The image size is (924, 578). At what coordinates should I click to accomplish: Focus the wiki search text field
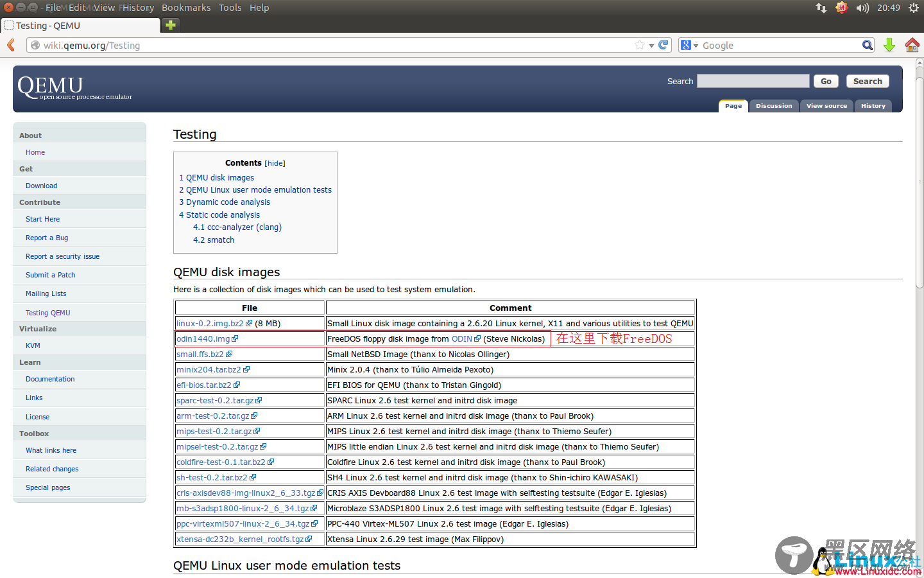(x=753, y=81)
